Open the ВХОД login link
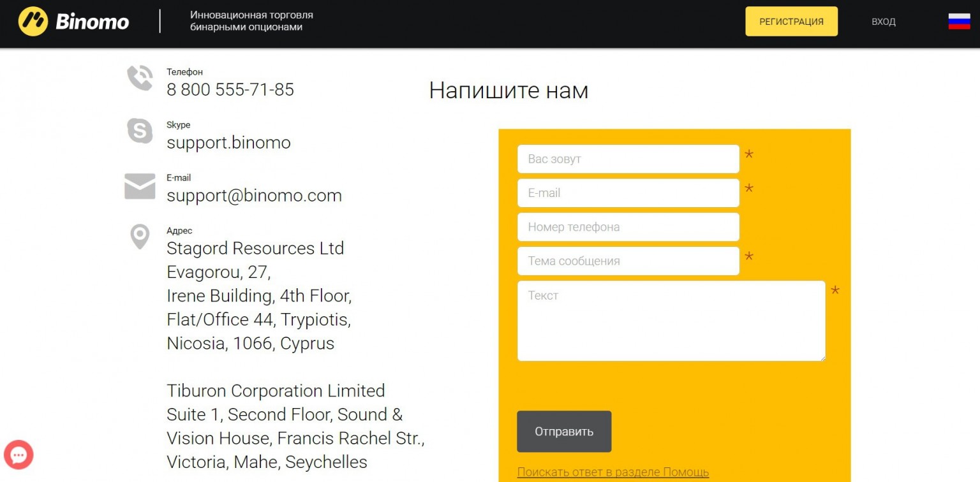 pos(884,22)
